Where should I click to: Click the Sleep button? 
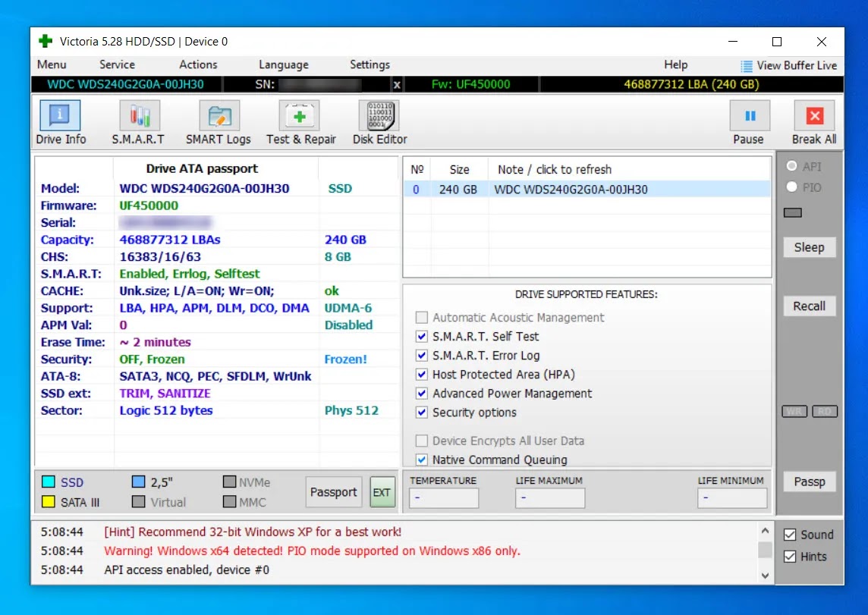pyautogui.click(x=810, y=247)
